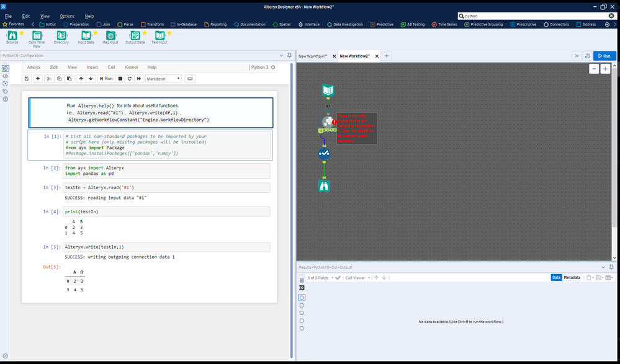The height and width of the screenshot is (364, 620).
Task: Switch results view to Data
Action: (556, 277)
